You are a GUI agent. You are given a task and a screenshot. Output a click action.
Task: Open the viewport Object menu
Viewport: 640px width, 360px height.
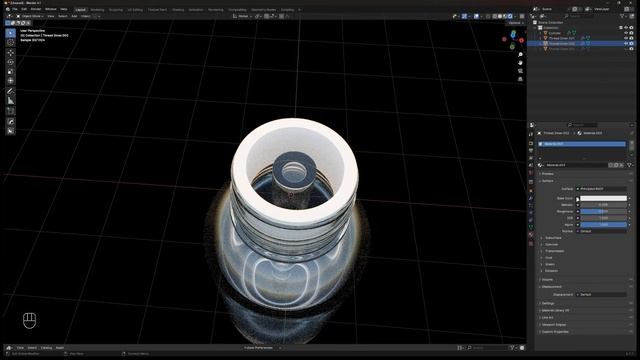pyautogui.click(x=85, y=16)
